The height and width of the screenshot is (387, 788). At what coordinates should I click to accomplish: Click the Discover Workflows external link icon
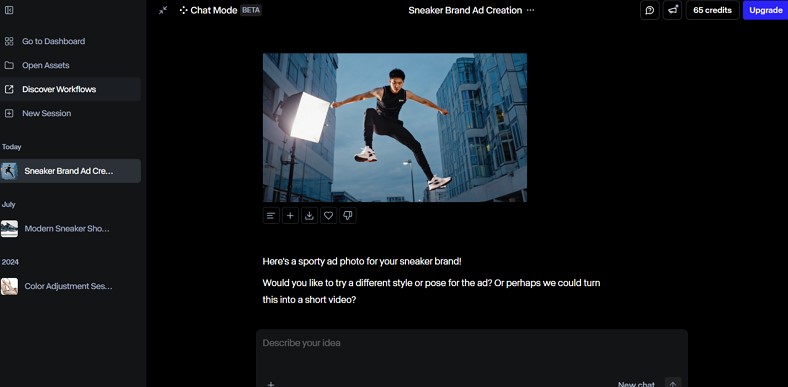pos(9,89)
